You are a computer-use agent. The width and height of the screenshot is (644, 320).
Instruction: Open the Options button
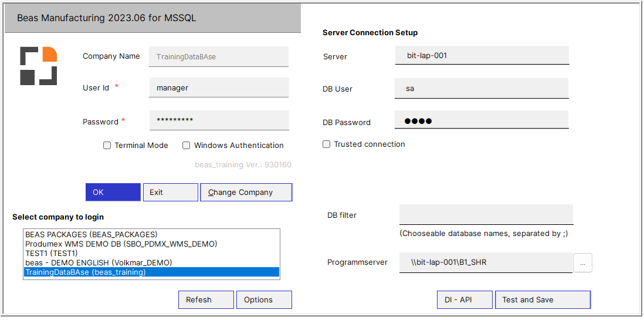click(x=264, y=300)
